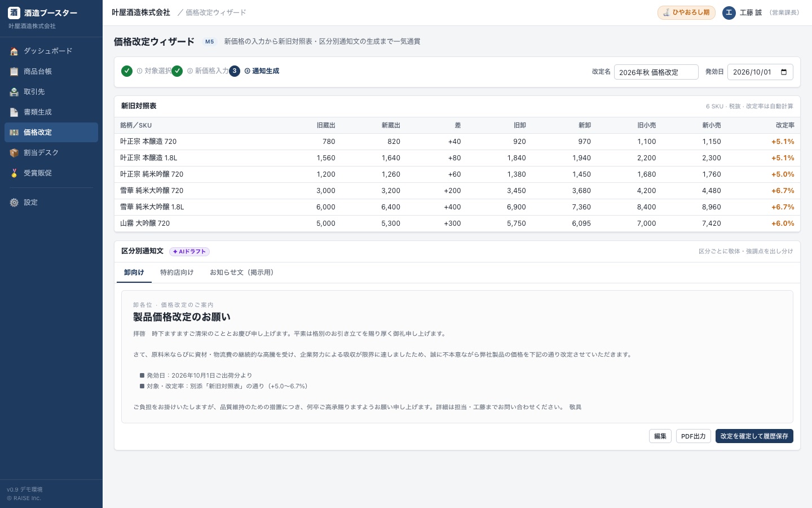Switch to the 特約店向け tab
The width and height of the screenshot is (812, 508).
point(177,273)
